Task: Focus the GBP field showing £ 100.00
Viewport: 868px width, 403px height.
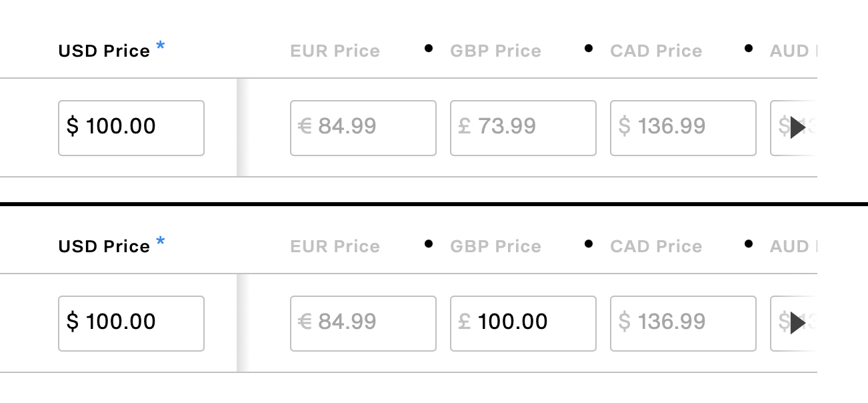Action: (523, 324)
